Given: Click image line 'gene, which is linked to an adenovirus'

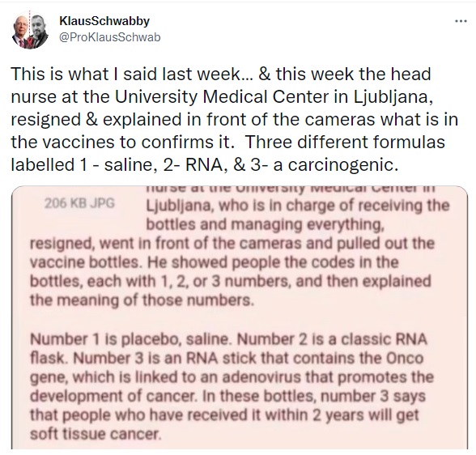Looking at the screenshot, I should (232, 377).
